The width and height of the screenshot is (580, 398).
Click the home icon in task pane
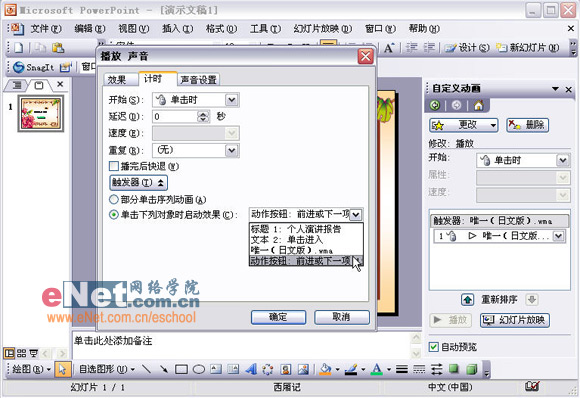click(x=478, y=106)
